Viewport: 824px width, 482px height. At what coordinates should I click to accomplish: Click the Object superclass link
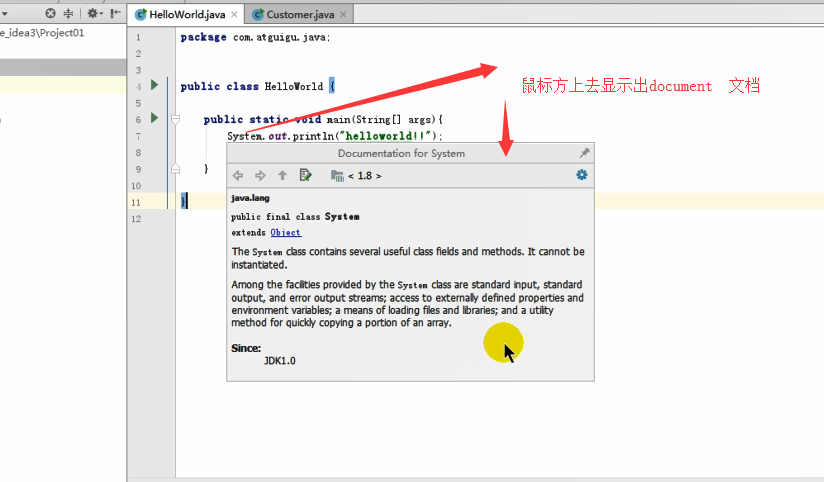(x=285, y=232)
